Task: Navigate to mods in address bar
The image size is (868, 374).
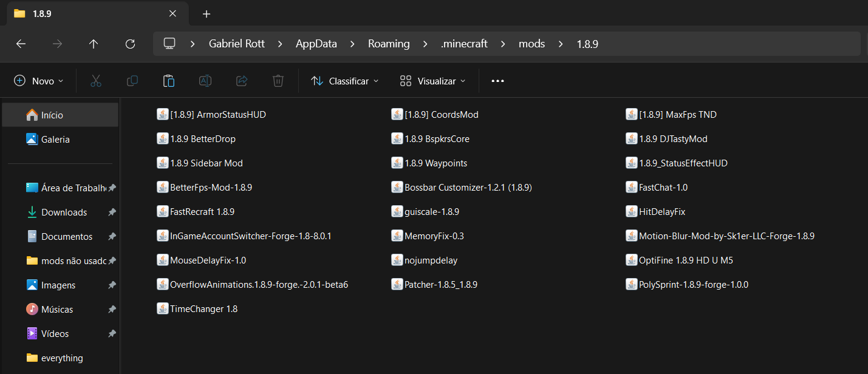Action: point(531,44)
